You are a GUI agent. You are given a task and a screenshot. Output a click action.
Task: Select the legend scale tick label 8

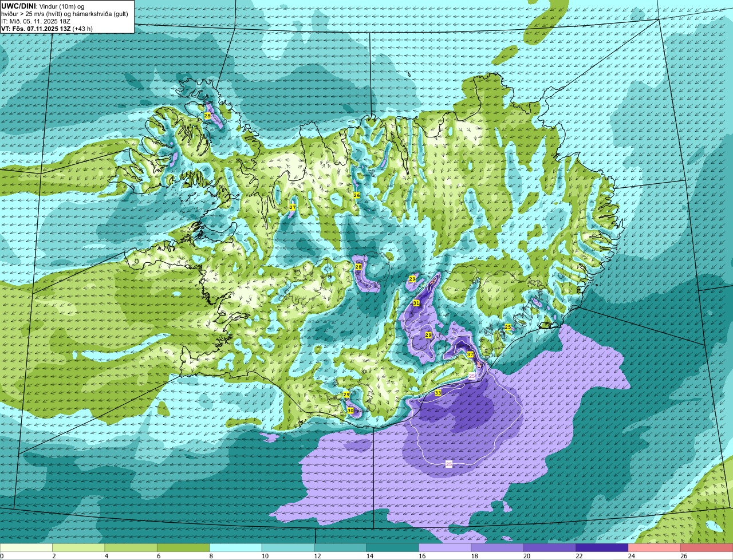pyautogui.click(x=211, y=556)
